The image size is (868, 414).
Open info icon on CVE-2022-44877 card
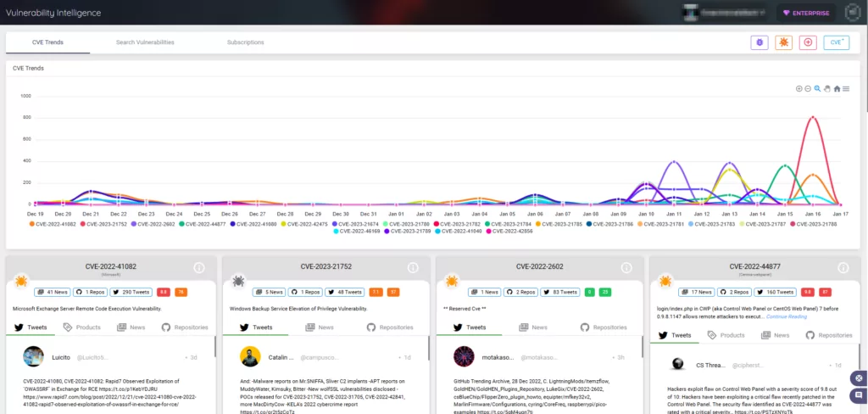point(843,268)
